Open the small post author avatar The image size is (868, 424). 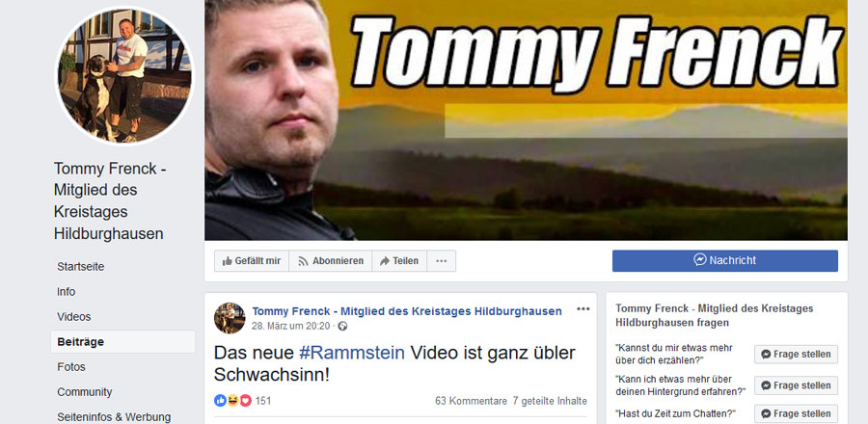[230, 318]
